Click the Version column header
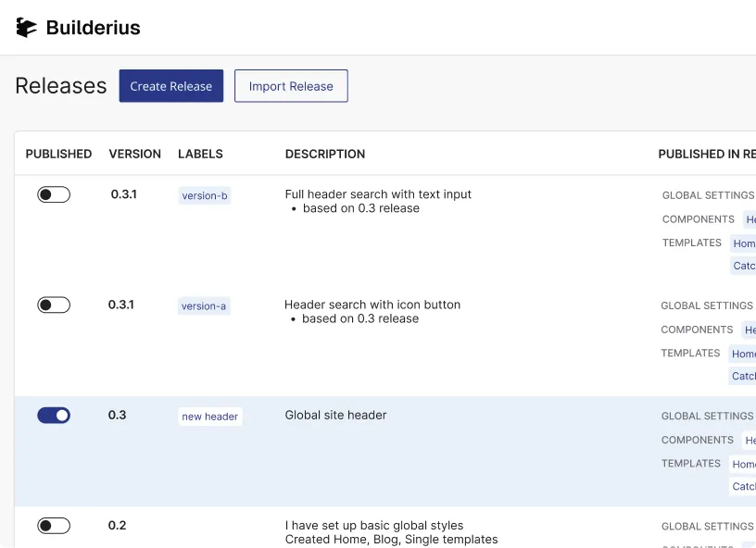This screenshot has width=756, height=548. pos(135,154)
